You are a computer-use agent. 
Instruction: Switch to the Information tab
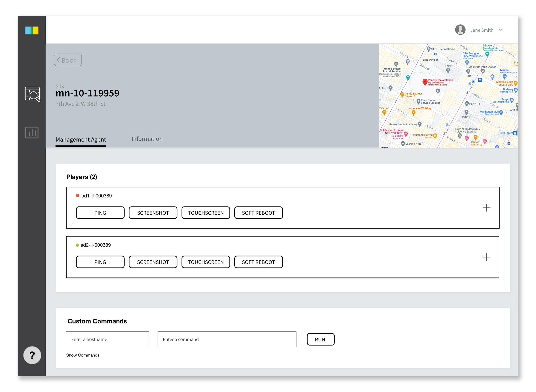(x=147, y=139)
